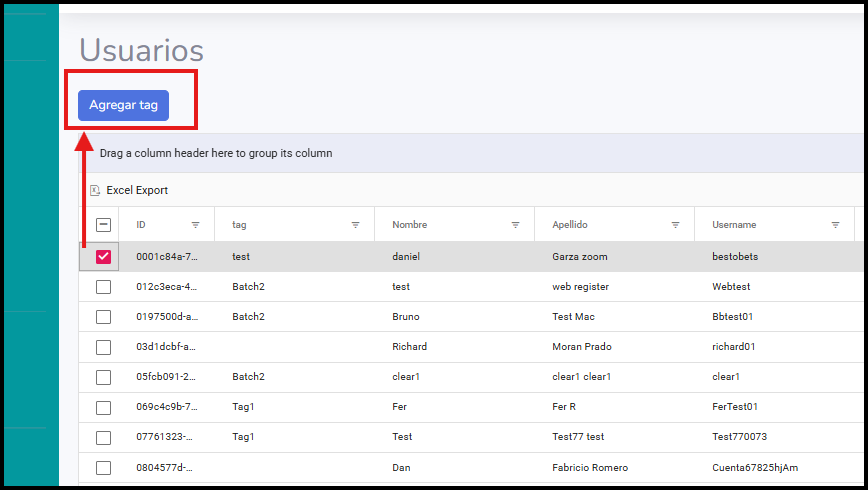
Task: Click ID cell 012c3eca-4...
Action: click(167, 287)
